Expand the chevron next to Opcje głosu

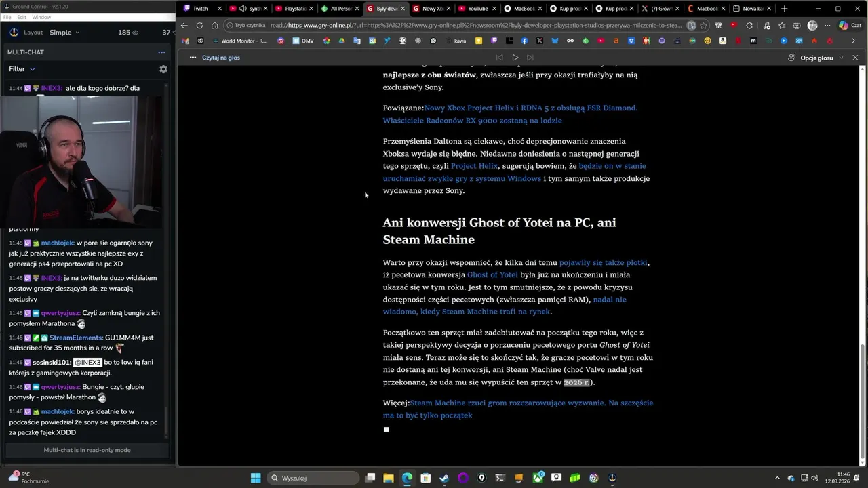click(842, 58)
